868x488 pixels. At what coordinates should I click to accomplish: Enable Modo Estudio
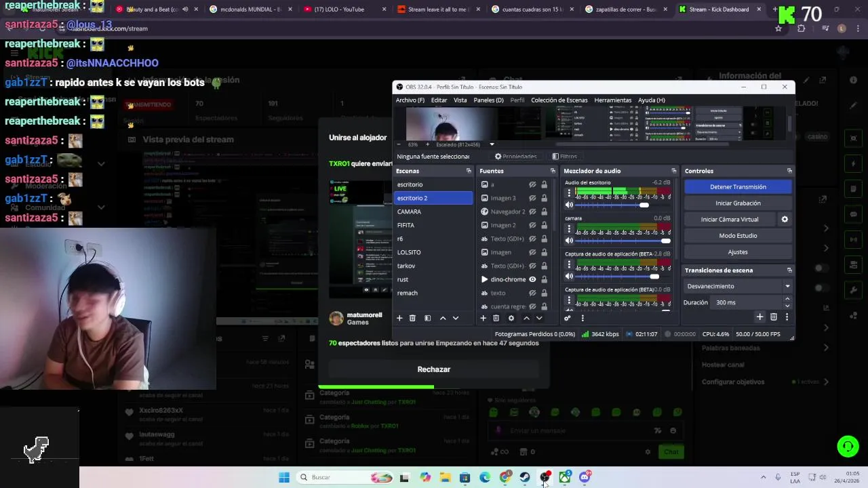[738, 236]
